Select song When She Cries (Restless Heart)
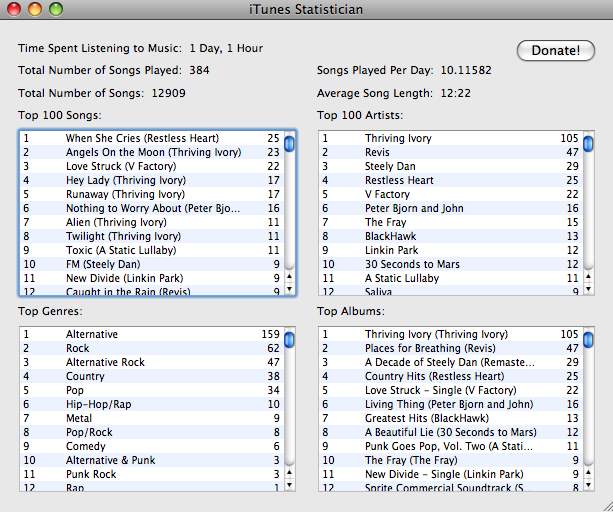613x512 pixels. click(x=152, y=138)
